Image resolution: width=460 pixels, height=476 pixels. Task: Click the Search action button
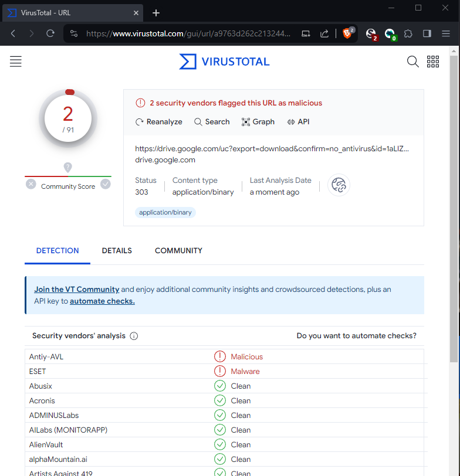click(212, 122)
